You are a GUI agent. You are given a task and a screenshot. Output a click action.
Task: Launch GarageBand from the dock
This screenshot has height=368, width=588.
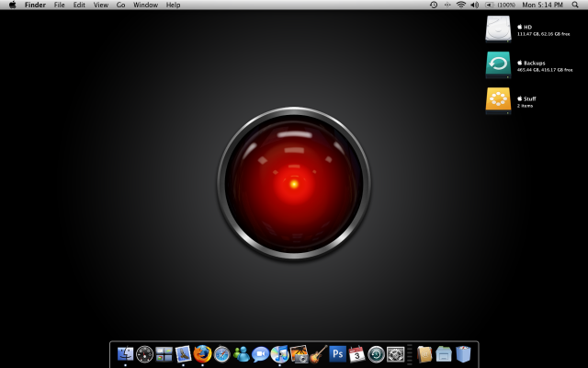[319, 354]
